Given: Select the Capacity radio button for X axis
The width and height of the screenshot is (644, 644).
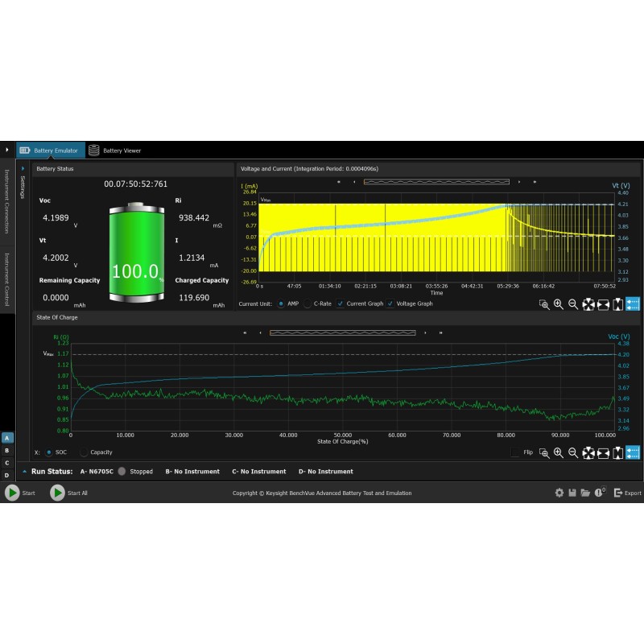Looking at the screenshot, I should coord(85,452).
